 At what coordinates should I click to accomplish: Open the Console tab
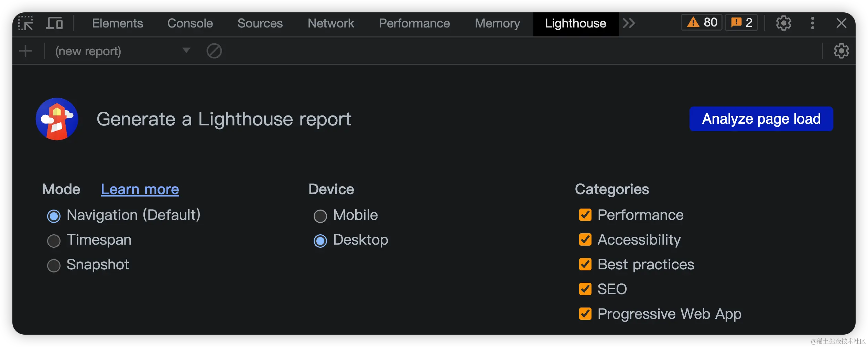click(x=190, y=23)
